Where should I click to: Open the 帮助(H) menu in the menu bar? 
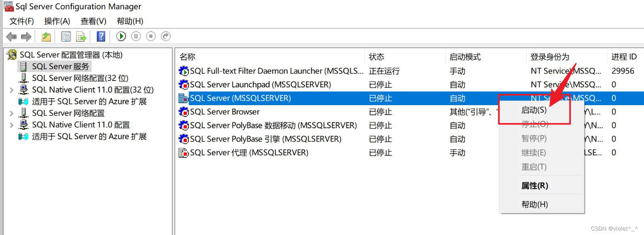pos(130,21)
